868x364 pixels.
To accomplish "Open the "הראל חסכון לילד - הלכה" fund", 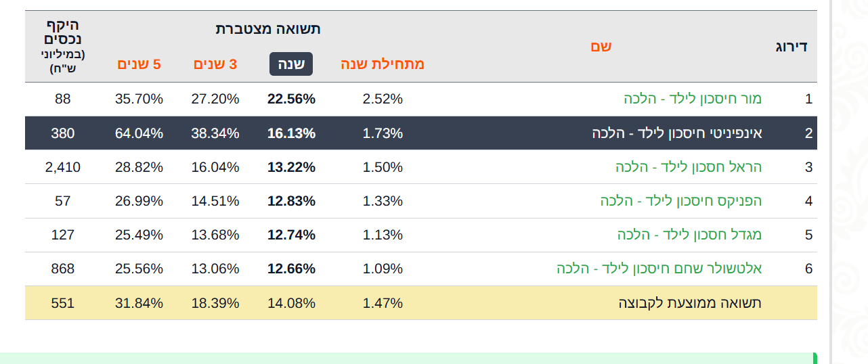I will [x=689, y=167].
